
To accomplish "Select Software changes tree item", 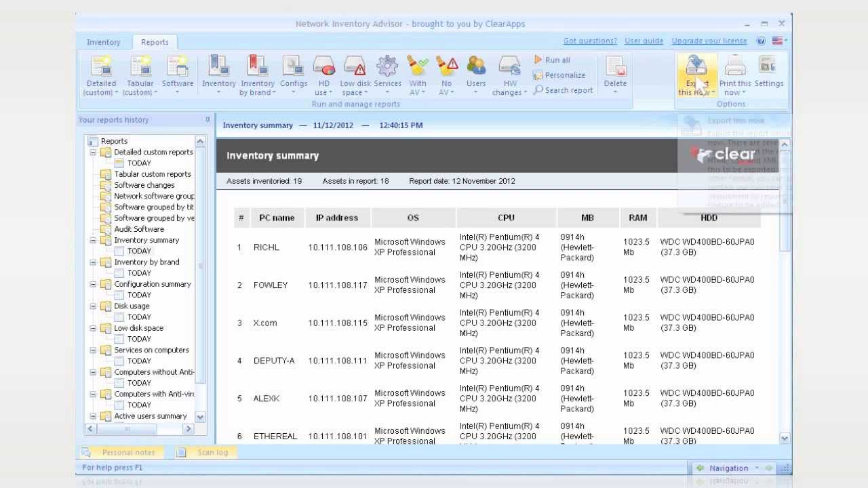I will point(144,185).
